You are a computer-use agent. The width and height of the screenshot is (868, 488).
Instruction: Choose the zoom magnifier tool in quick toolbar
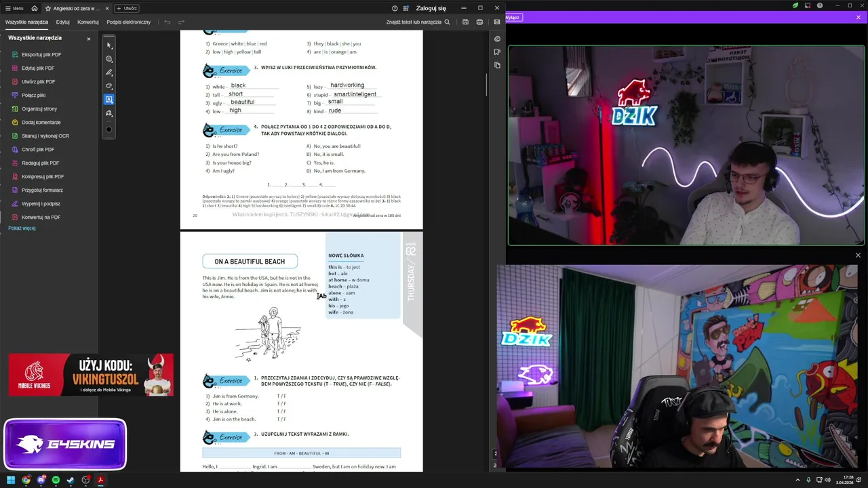(x=108, y=59)
